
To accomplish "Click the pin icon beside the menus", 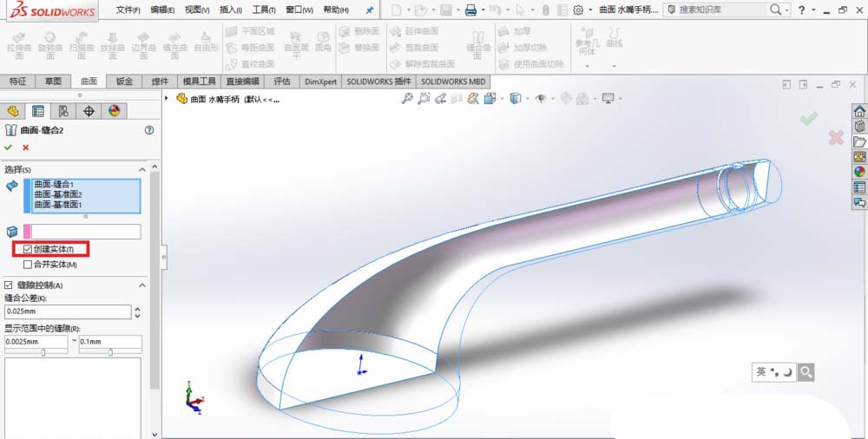I will (370, 10).
